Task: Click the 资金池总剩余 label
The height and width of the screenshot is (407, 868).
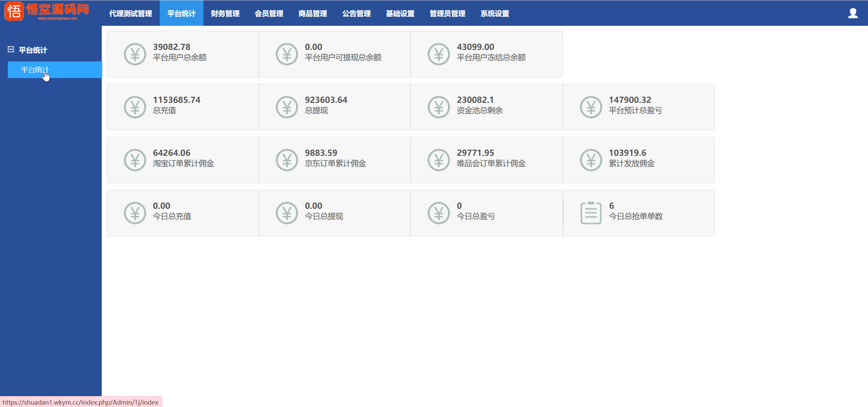Action: [480, 111]
